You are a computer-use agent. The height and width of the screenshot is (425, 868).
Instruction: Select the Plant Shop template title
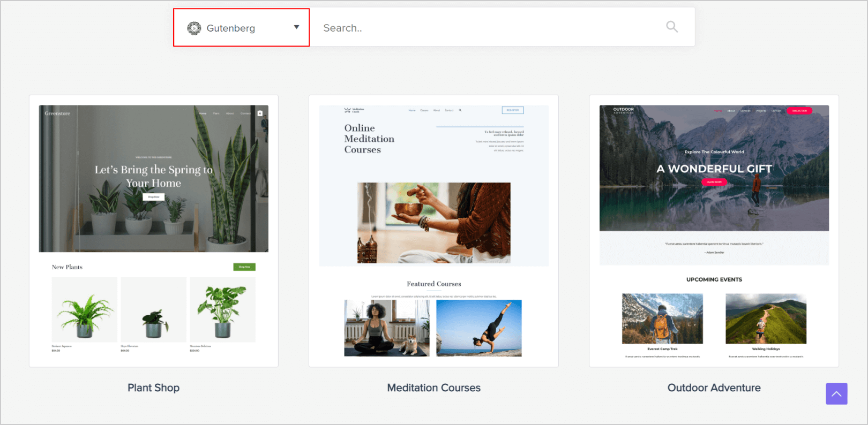154,388
